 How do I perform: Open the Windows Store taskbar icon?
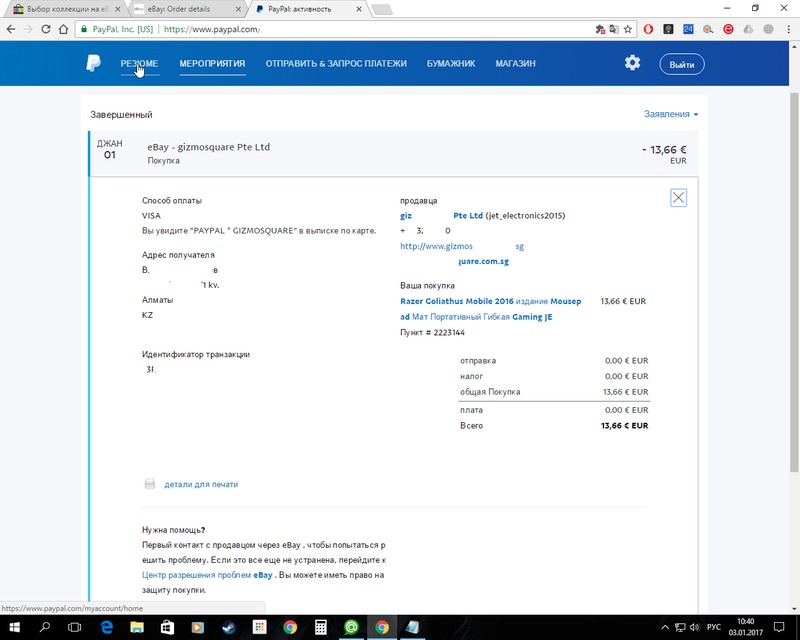click(167, 627)
